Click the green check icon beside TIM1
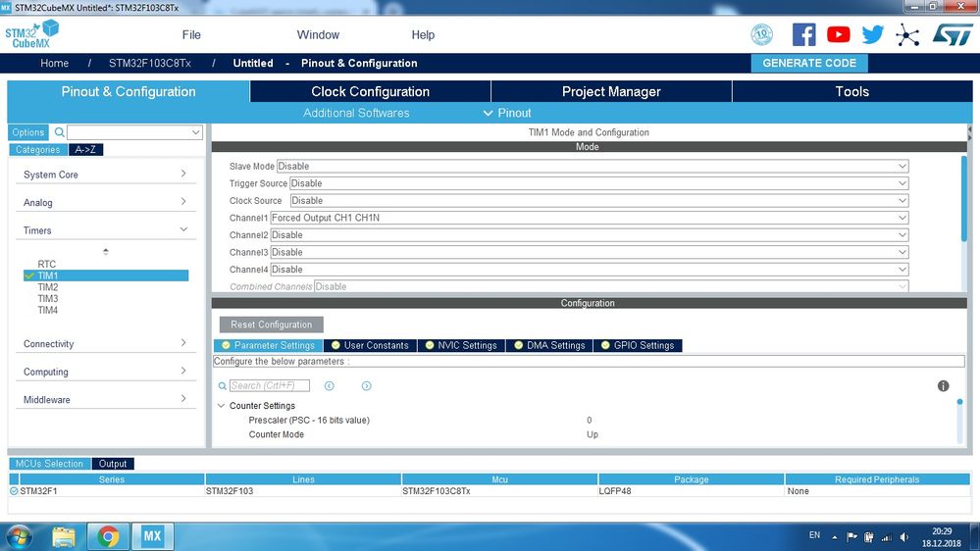The image size is (980, 551). 29,275
